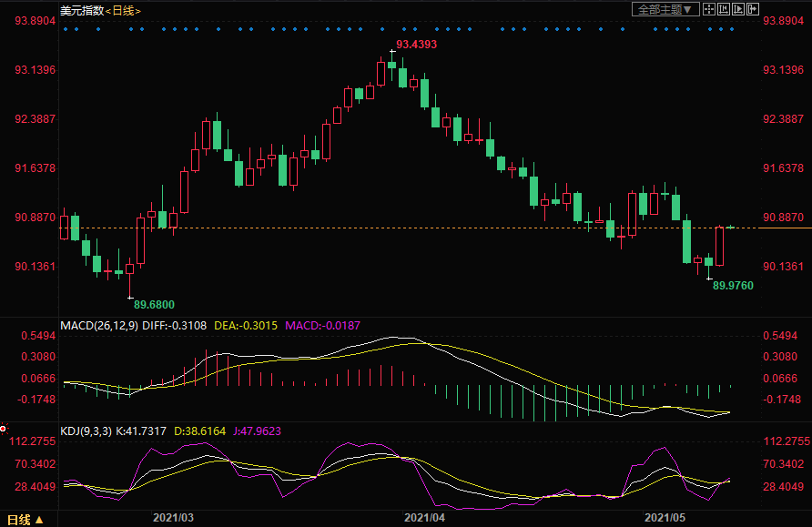Click the 89.6800 low price marker
The height and width of the screenshot is (527, 812).
pos(154,304)
